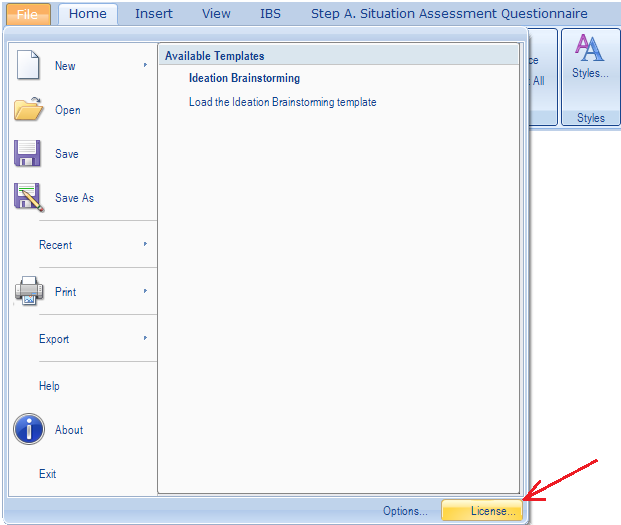Switch to the Insert ribbon tab

[x=154, y=14]
